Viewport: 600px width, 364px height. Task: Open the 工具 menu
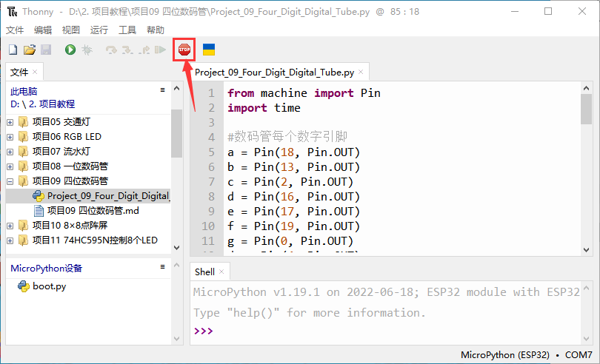127,30
